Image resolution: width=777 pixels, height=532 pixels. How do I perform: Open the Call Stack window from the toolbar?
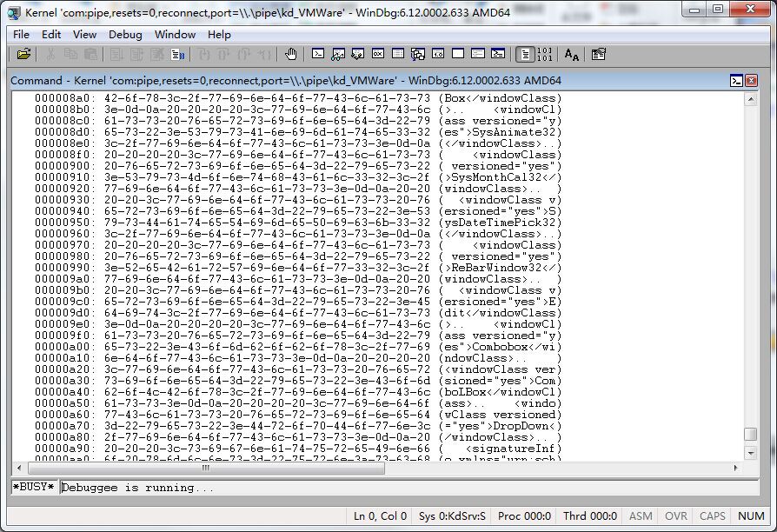click(418, 54)
